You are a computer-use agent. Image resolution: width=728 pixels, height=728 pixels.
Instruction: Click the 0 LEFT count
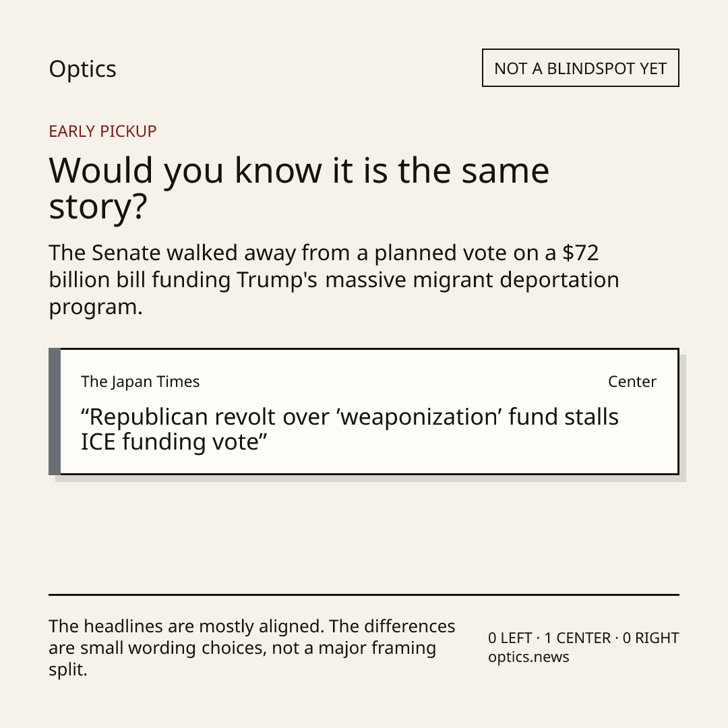510,638
